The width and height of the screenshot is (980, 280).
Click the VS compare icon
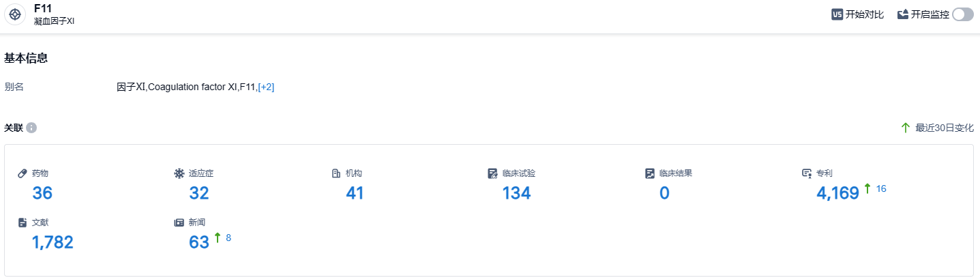click(837, 14)
